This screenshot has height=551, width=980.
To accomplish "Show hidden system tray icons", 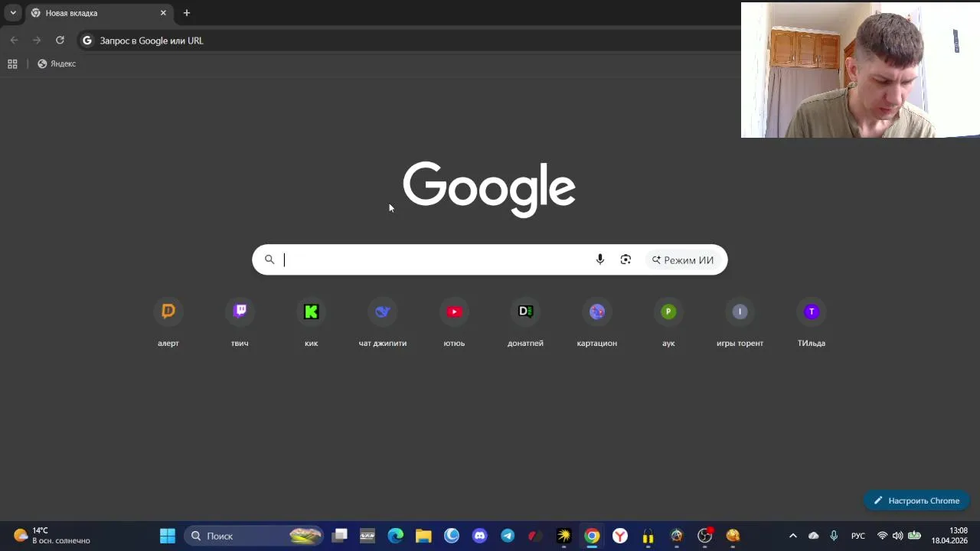I will (793, 536).
